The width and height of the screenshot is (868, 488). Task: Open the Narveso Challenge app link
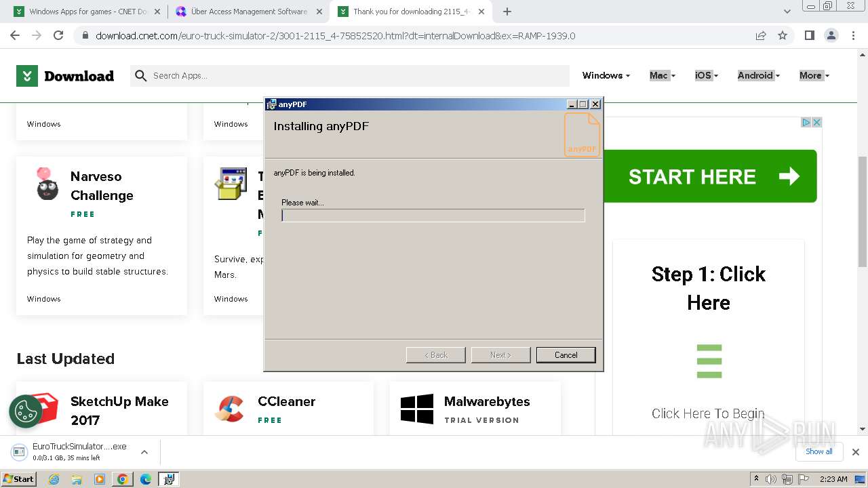point(102,186)
